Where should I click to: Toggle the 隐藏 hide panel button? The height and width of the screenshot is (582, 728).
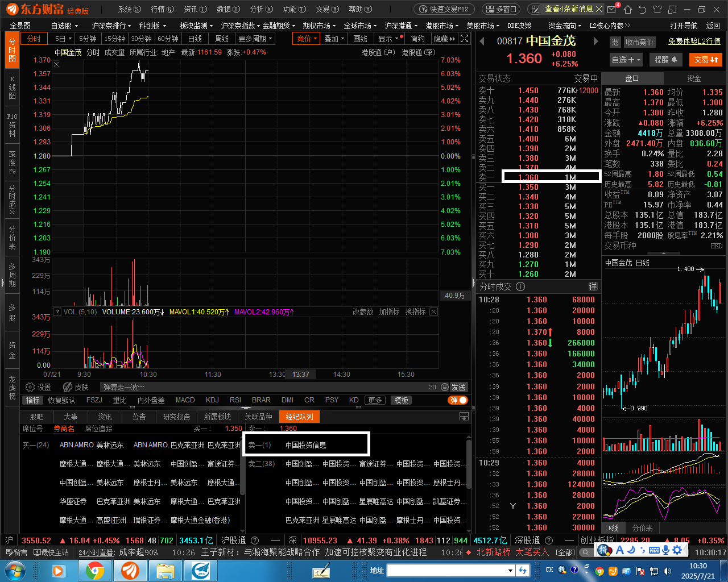444,39
